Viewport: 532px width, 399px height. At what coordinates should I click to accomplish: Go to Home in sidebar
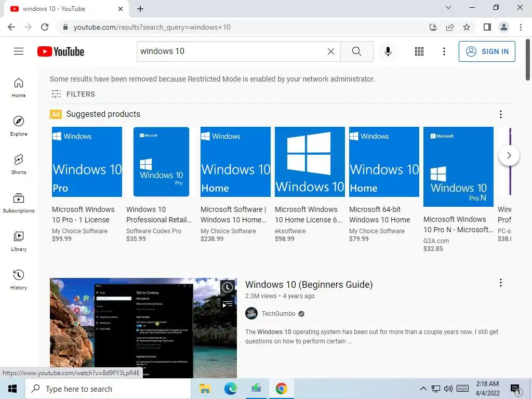[x=19, y=87]
